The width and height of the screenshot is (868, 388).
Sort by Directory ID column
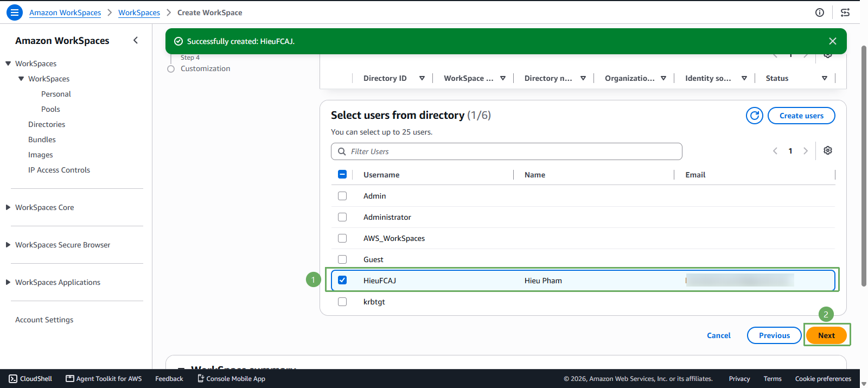click(422, 78)
